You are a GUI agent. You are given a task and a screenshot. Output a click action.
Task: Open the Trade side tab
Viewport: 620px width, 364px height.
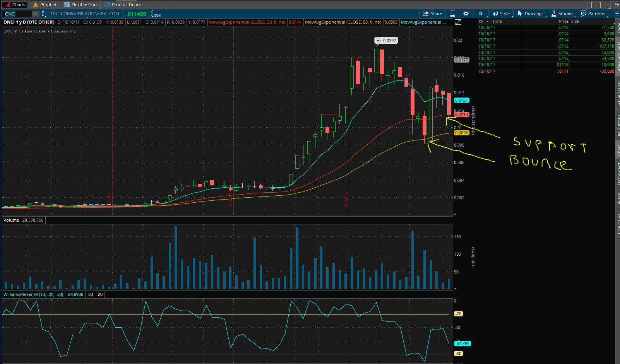[x=618, y=28]
